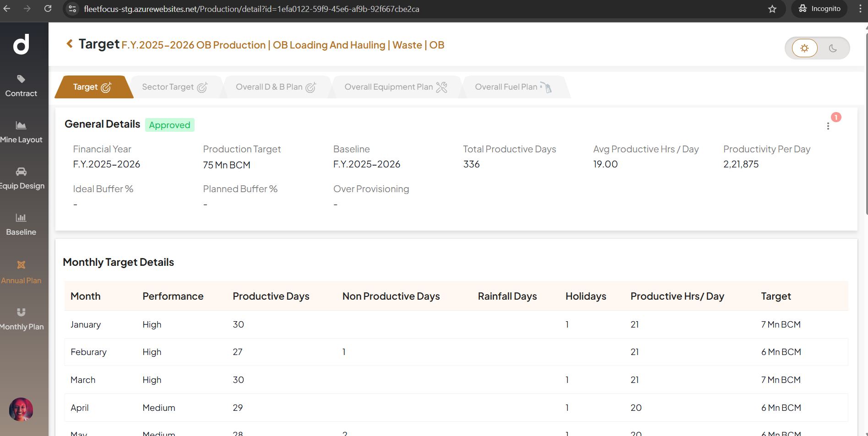Switch to Overall D & B Plan tab
Screen dimensions: 868x436
tap(276, 87)
